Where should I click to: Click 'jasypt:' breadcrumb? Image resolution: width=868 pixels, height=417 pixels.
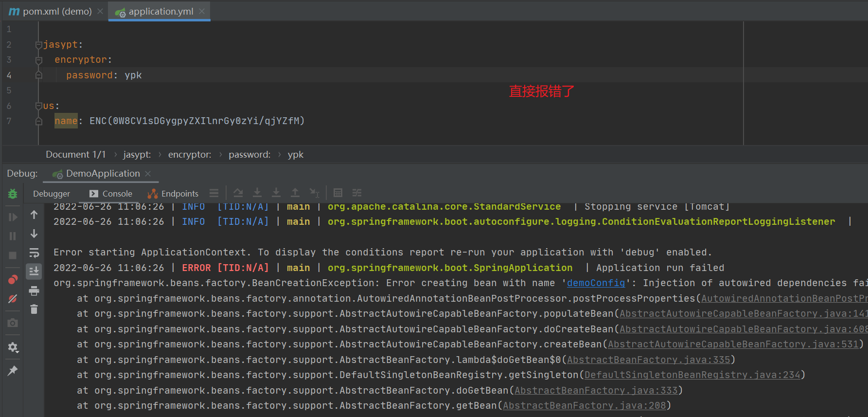[137, 155]
